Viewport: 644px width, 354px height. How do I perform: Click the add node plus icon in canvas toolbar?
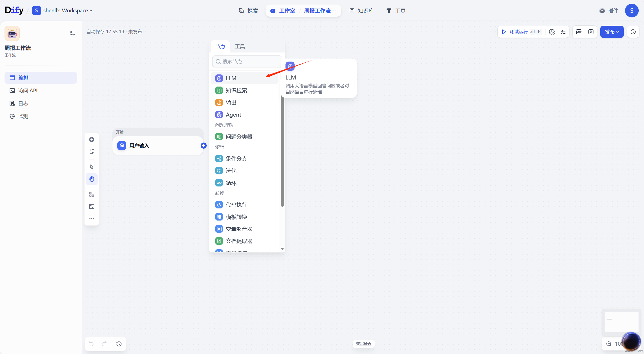point(92,140)
